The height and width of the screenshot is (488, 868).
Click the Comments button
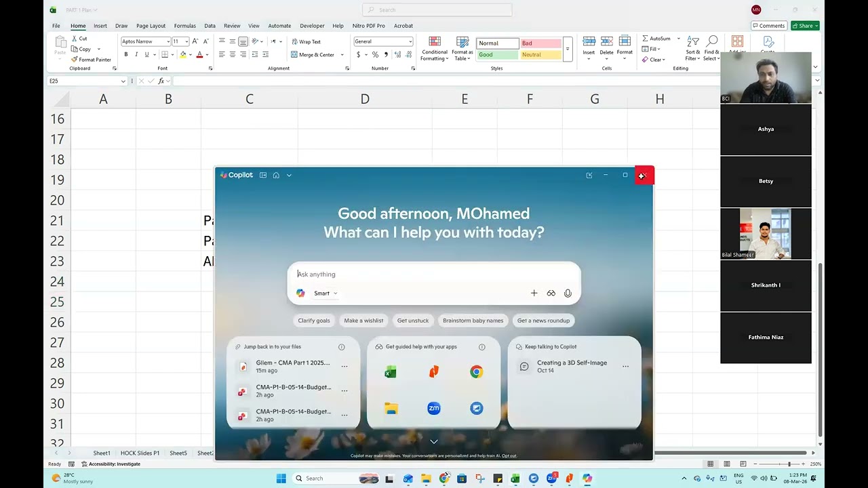768,26
